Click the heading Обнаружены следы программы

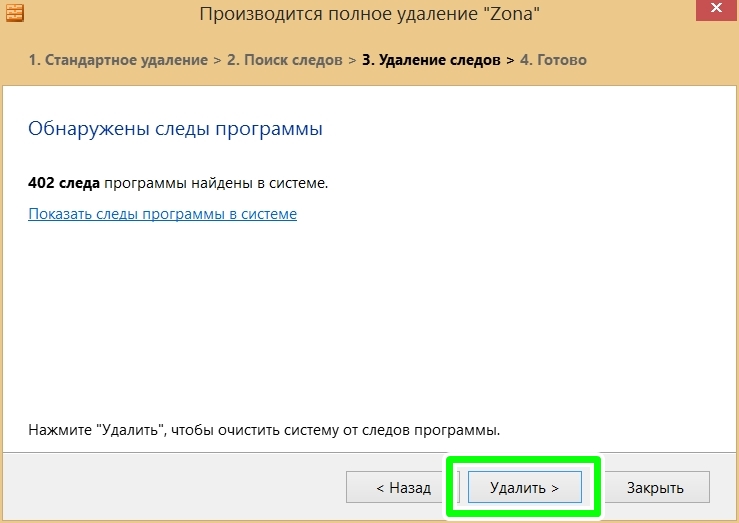(x=175, y=129)
